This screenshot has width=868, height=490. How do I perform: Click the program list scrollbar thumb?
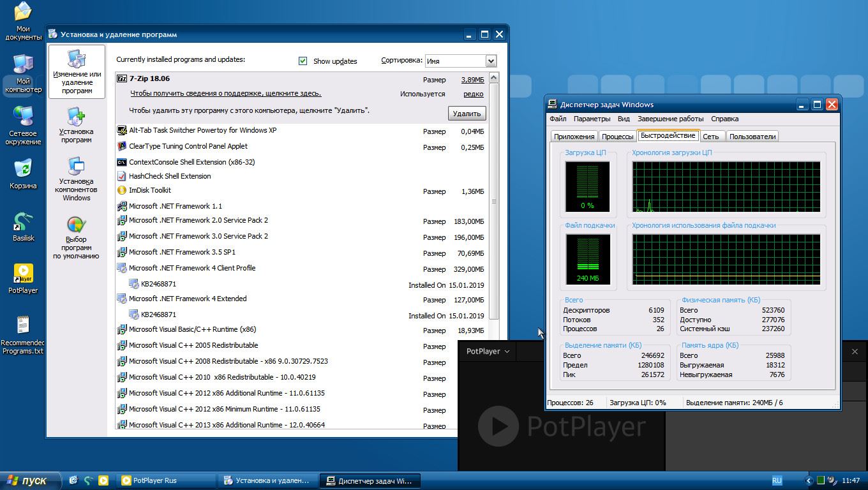(x=494, y=201)
